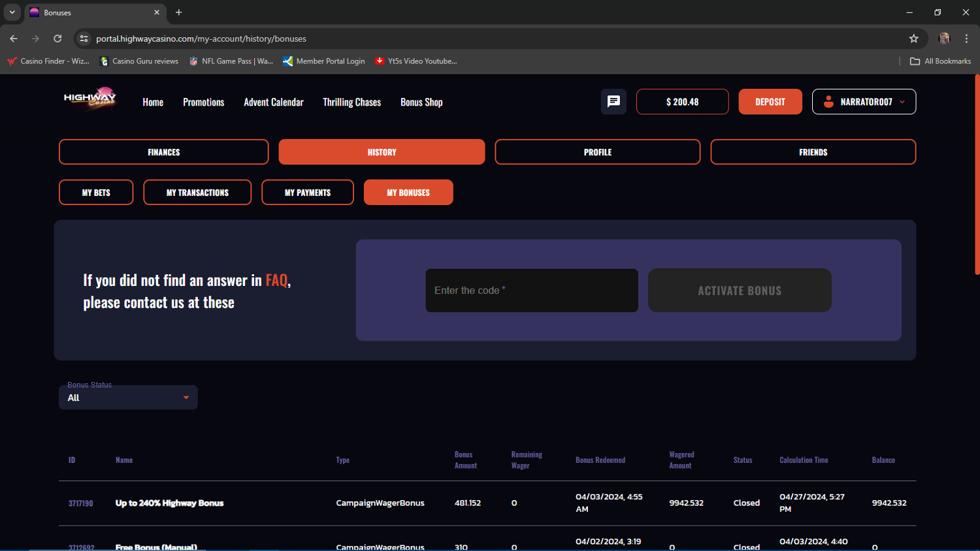Click the Highway Casino logo
Screen dimensions: 980x551
[90, 100]
